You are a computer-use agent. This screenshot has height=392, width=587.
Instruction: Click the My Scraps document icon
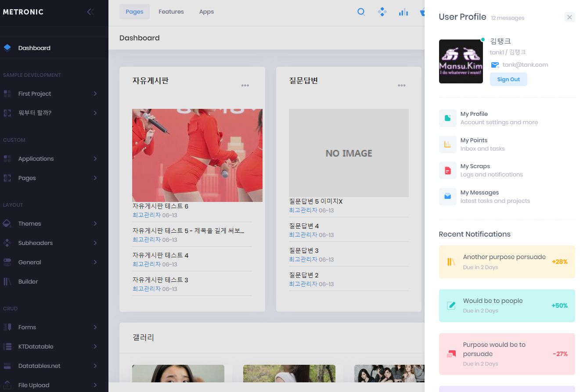tap(447, 170)
